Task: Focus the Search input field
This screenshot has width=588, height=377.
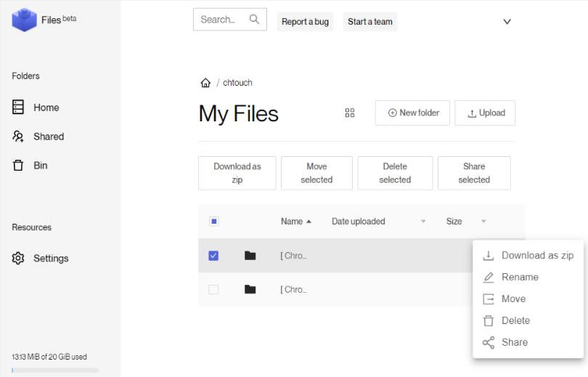Action: tap(219, 20)
